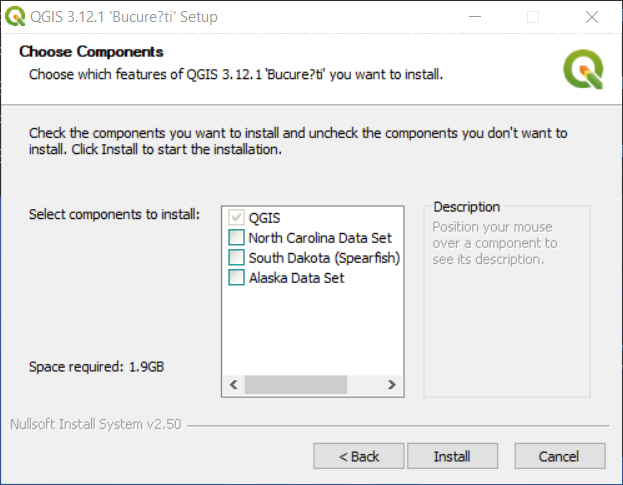Click the disabled maximize button
This screenshot has height=485, width=623.
coord(533,17)
